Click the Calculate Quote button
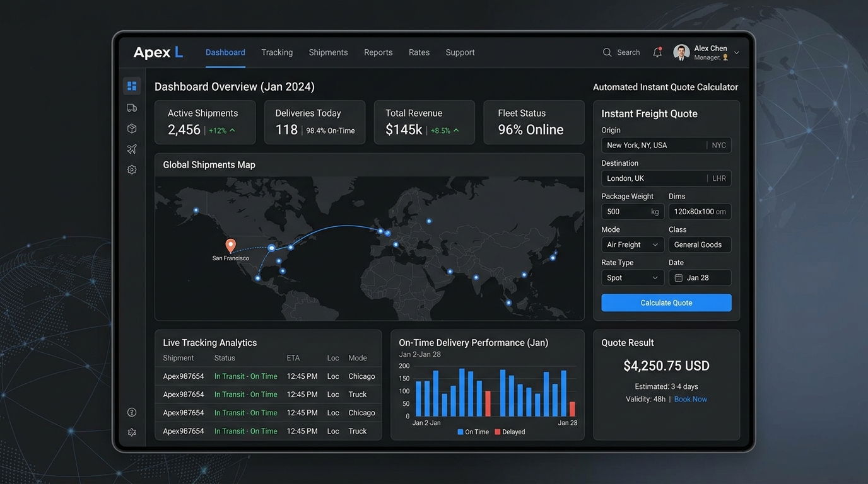The image size is (868, 484). click(x=666, y=302)
